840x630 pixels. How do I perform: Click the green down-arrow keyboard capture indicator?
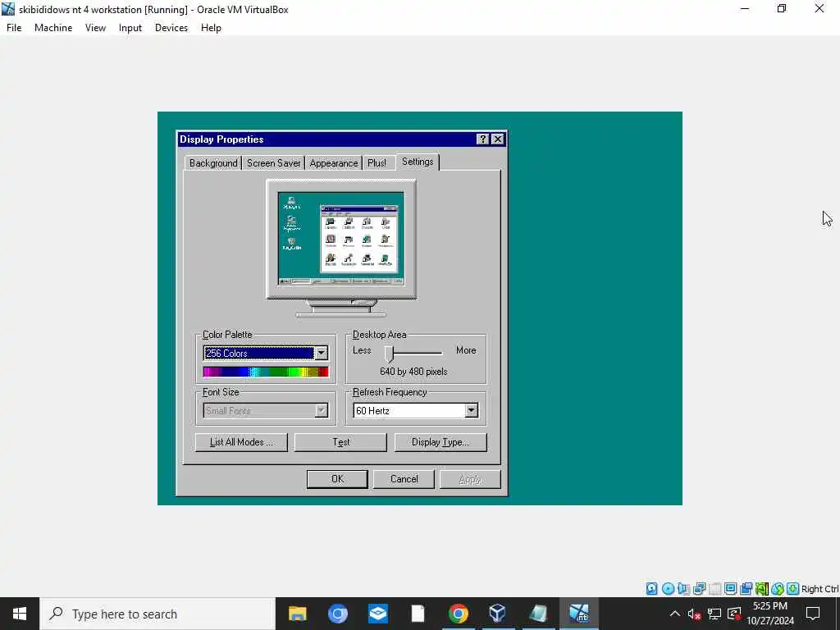[x=793, y=589]
